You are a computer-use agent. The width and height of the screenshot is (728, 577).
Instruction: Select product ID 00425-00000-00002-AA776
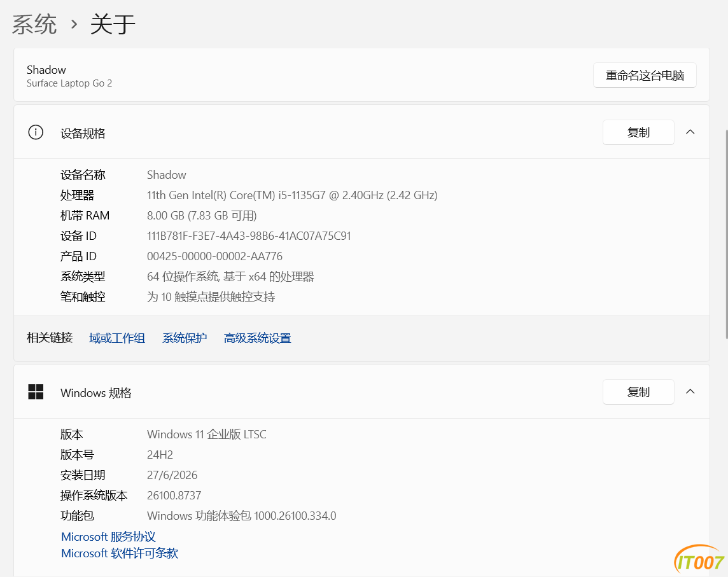pos(214,256)
